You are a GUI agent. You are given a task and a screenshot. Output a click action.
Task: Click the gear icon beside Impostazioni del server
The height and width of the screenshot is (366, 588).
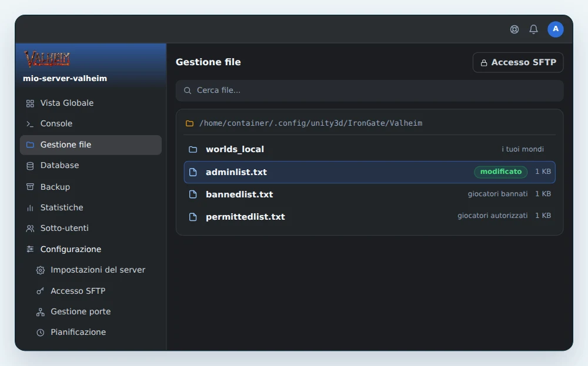40,270
